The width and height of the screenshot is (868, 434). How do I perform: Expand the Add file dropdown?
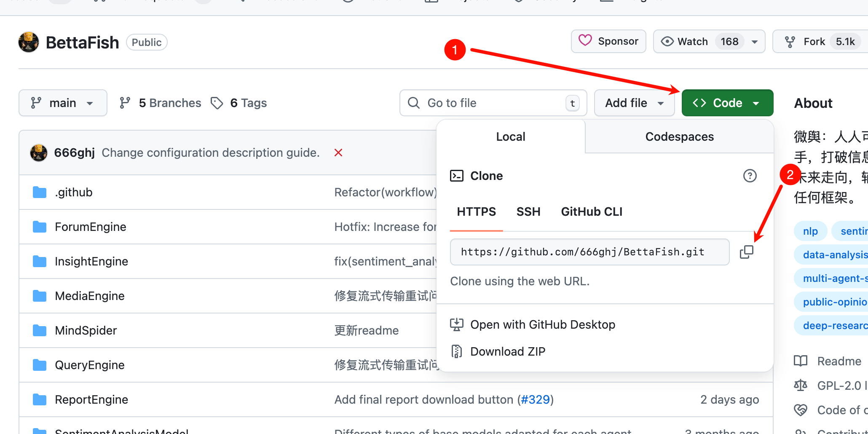coord(634,103)
